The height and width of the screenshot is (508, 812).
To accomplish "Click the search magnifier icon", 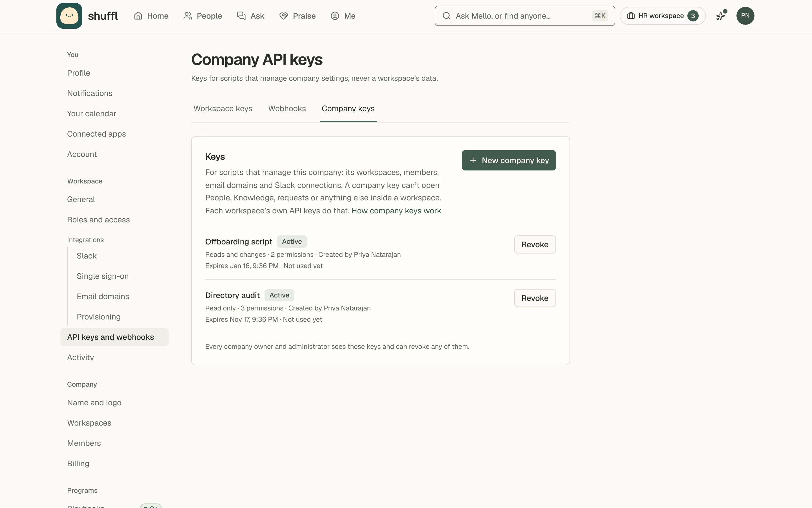I will pos(446,16).
